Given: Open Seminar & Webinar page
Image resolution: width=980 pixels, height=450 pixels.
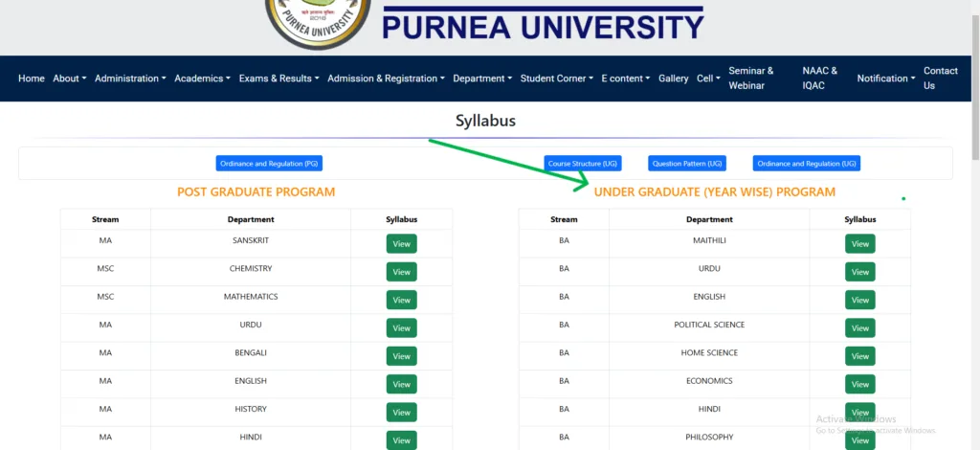Looking at the screenshot, I should click(x=751, y=79).
